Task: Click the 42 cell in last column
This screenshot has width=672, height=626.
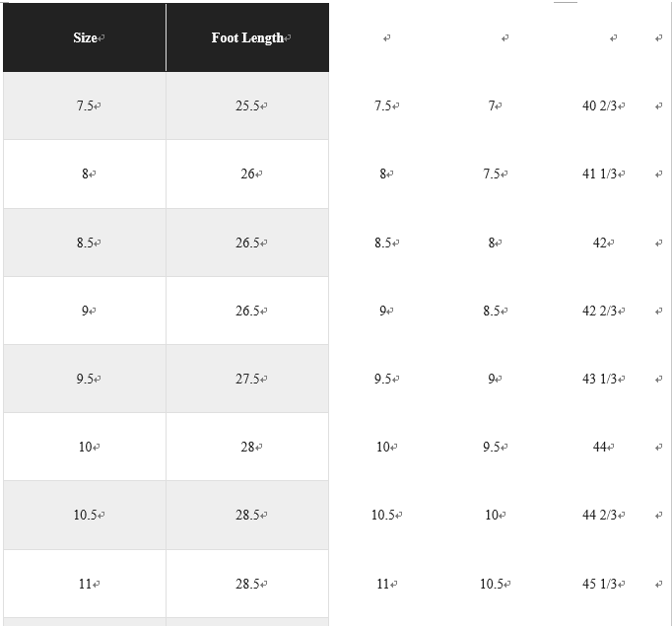Action: click(599, 243)
